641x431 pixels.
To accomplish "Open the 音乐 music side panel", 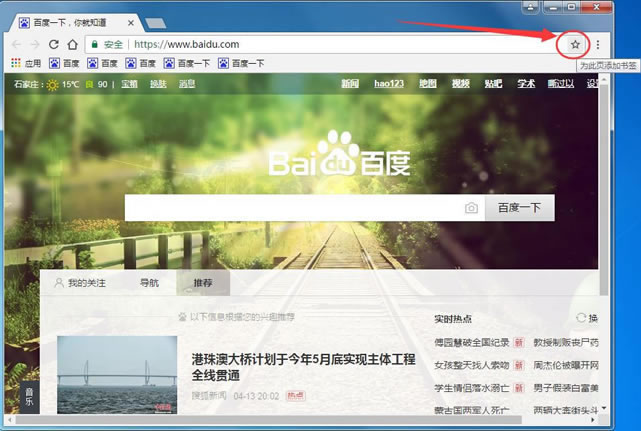I will (x=29, y=397).
